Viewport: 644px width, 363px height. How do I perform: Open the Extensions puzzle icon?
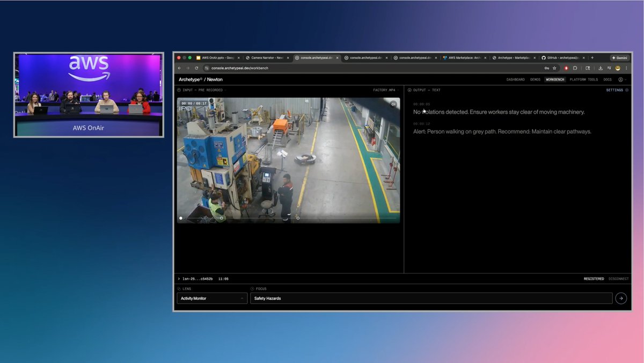(x=575, y=68)
